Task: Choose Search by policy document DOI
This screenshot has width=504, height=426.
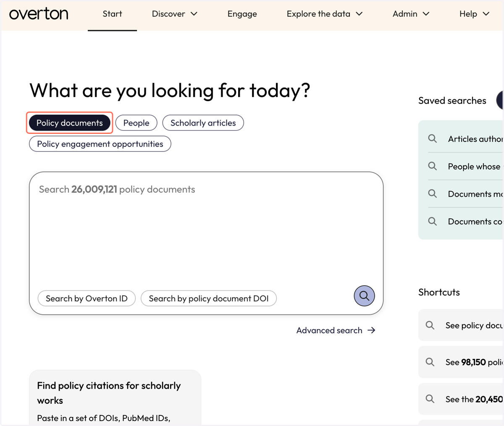Action: coord(209,298)
